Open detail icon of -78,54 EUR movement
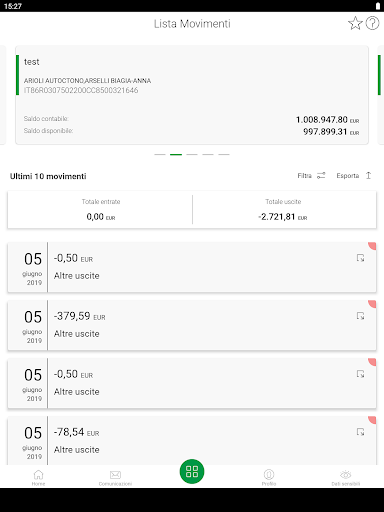The height and width of the screenshot is (512, 384). pyautogui.click(x=360, y=432)
